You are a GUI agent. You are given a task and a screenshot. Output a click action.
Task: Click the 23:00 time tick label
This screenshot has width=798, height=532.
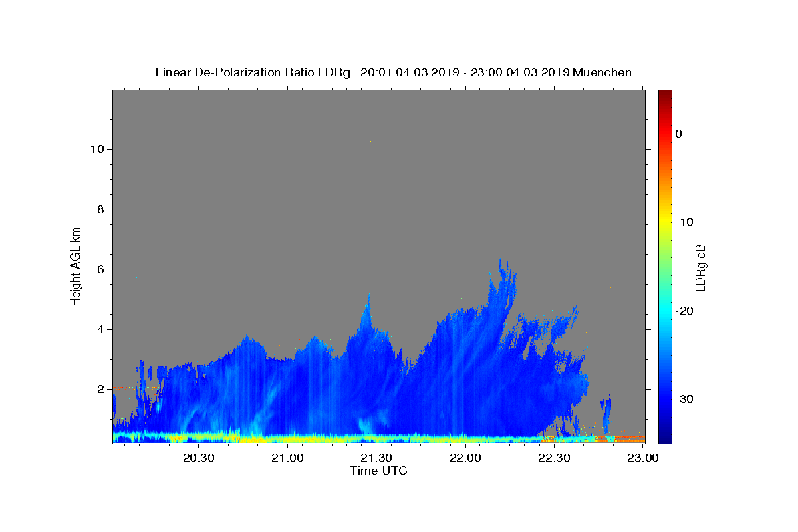tap(643, 458)
